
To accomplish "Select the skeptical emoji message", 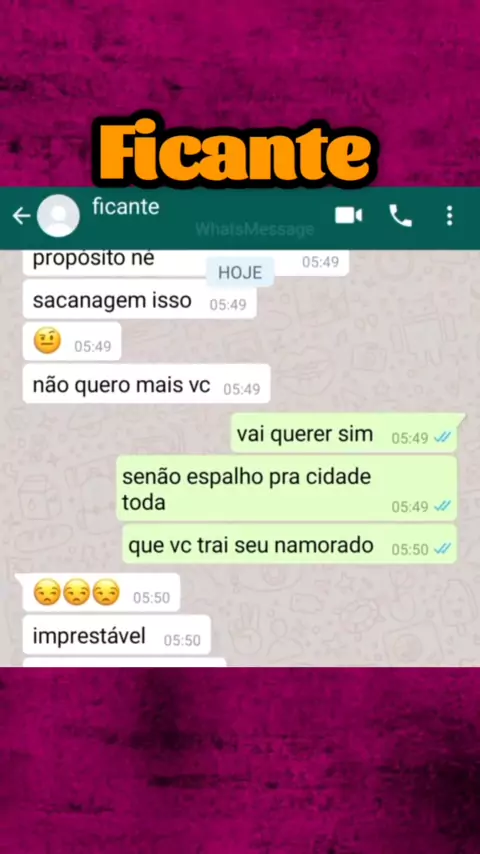I will [x=72, y=342].
